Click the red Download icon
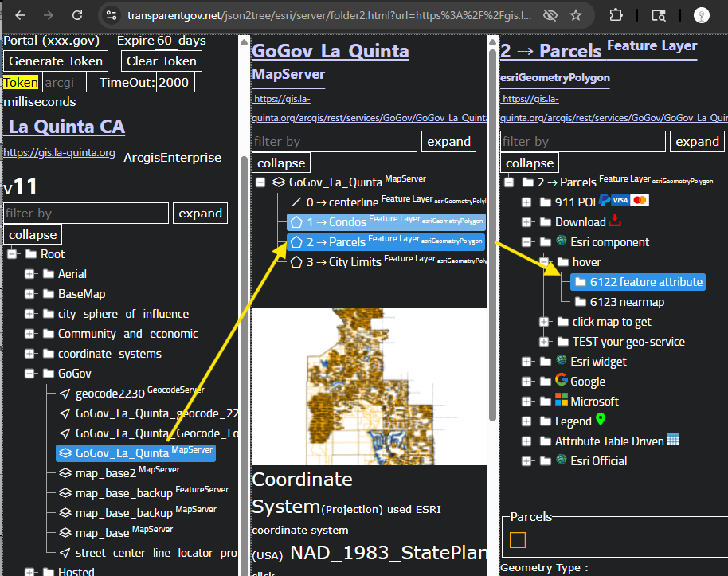The image size is (728, 576). [x=615, y=221]
